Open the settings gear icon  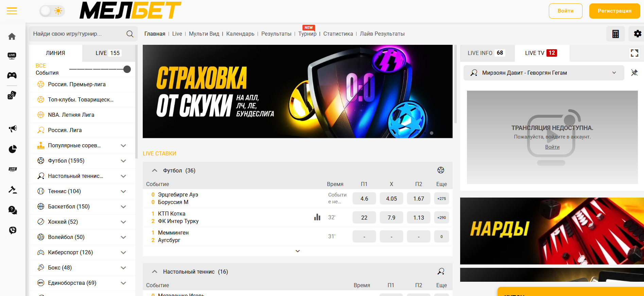[637, 34]
